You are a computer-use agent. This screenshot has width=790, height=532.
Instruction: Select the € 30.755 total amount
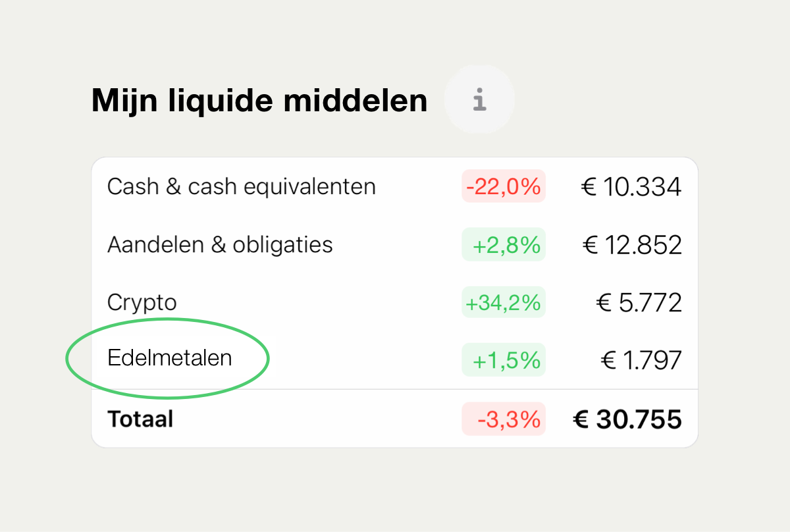(x=627, y=419)
